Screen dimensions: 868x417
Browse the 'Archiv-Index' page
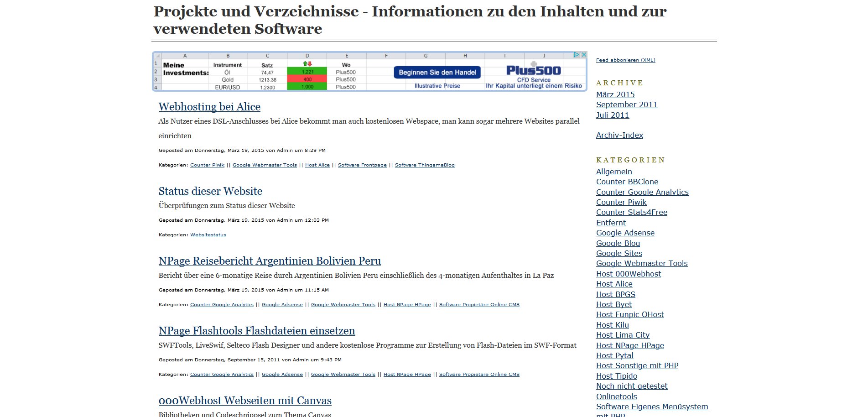point(619,135)
